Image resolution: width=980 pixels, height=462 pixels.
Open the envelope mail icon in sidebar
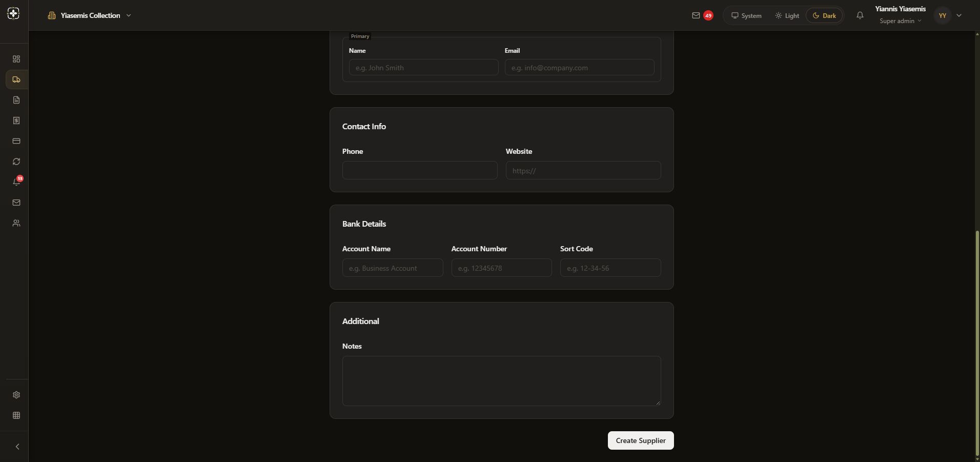(x=16, y=203)
